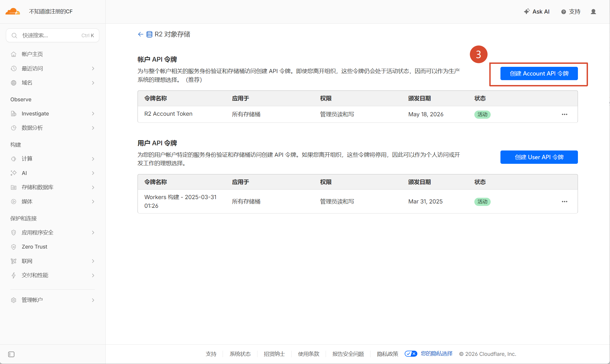
Task: Click R2 Account Token name cell
Action: (168, 114)
